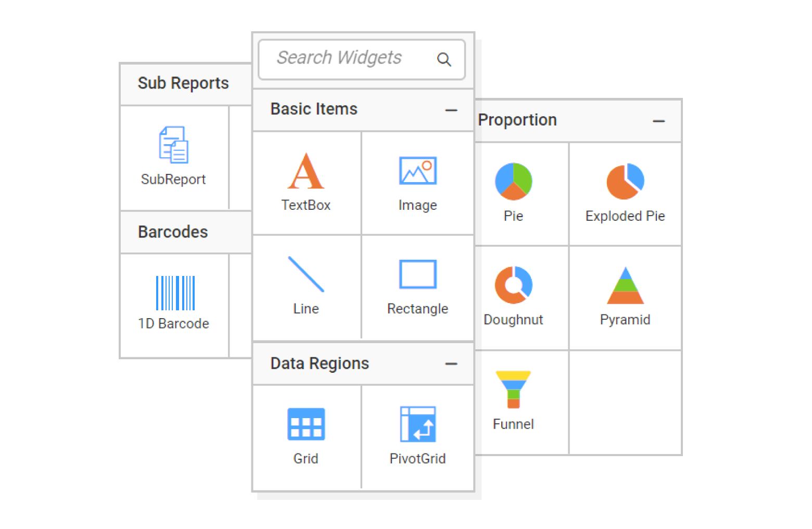Click the Pie chart icon
The width and height of the screenshot is (812, 529).
point(513,181)
